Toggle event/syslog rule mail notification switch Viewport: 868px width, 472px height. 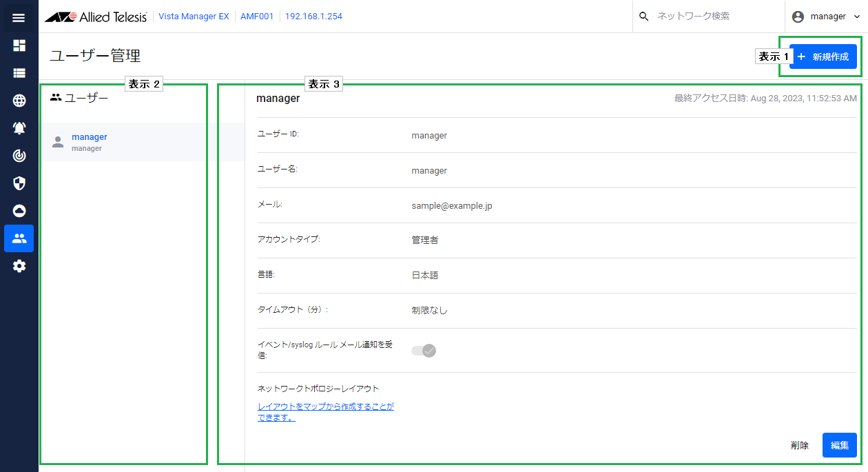click(x=424, y=351)
